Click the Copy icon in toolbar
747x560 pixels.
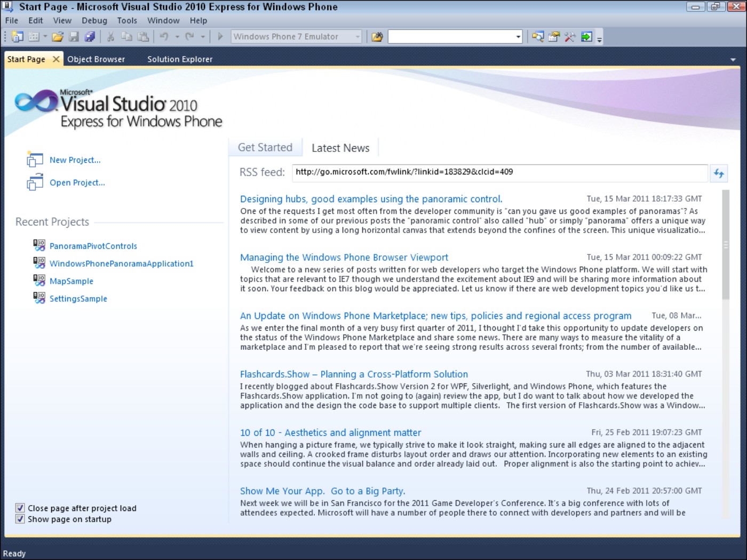pos(127,37)
